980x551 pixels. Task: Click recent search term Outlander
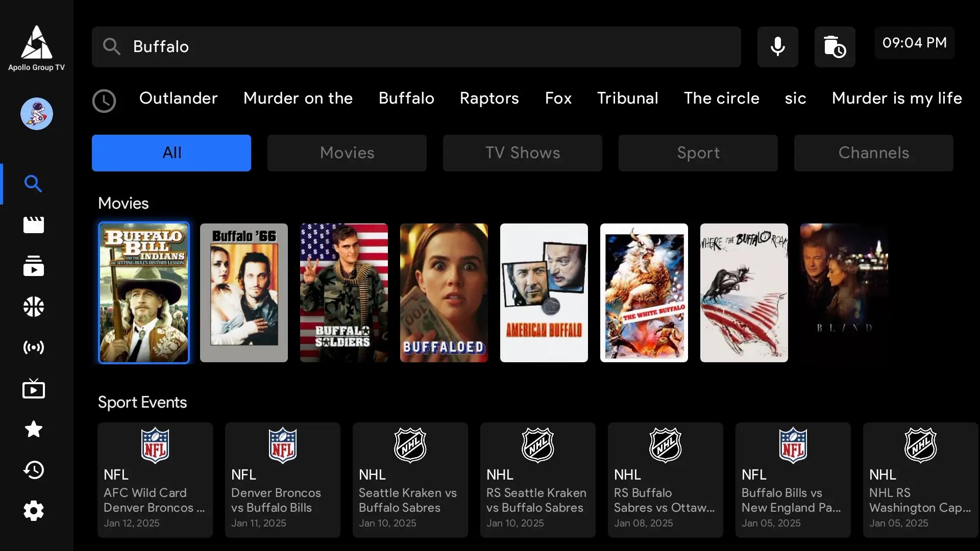coord(178,98)
